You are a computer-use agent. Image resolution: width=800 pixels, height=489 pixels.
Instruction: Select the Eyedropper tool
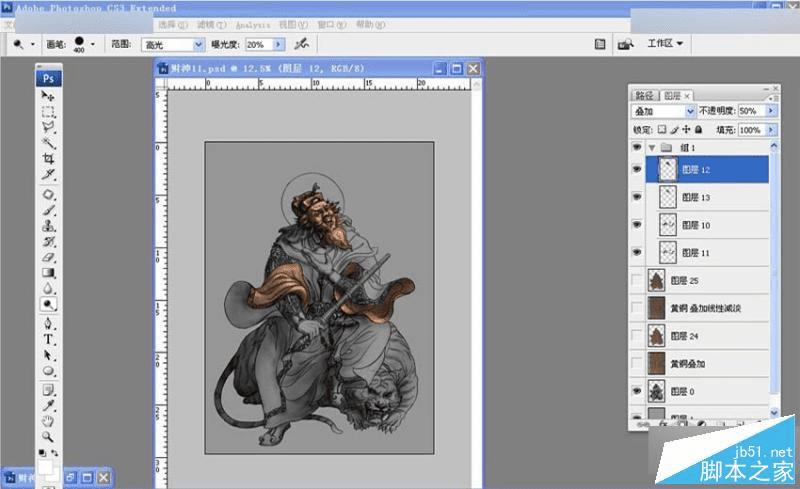[x=48, y=404]
